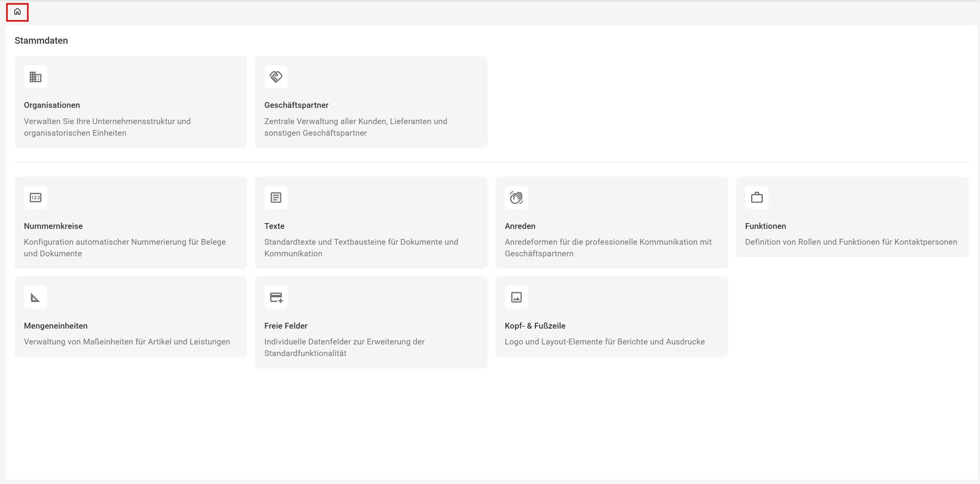The width and height of the screenshot is (980, 484).
Task: Open the Organisationen title link
Action: pos(52,105)
